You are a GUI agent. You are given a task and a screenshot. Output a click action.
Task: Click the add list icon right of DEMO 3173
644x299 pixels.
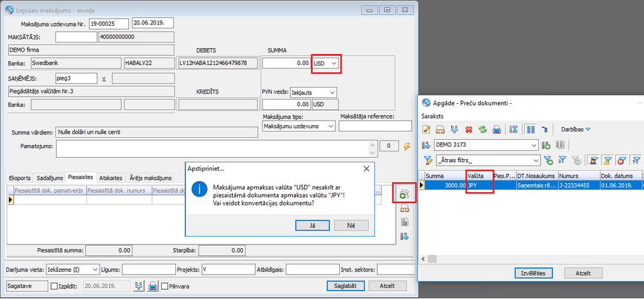click(x=546, y=145)
